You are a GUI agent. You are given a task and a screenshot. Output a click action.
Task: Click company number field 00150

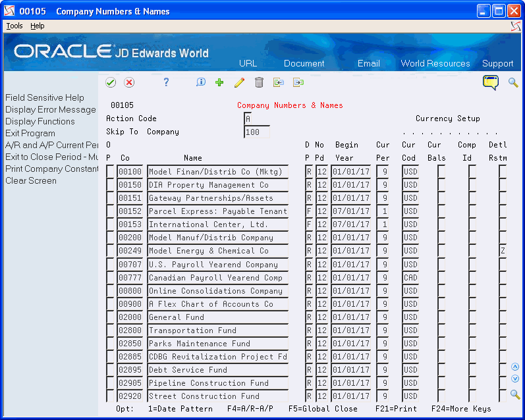click(130, 185)
